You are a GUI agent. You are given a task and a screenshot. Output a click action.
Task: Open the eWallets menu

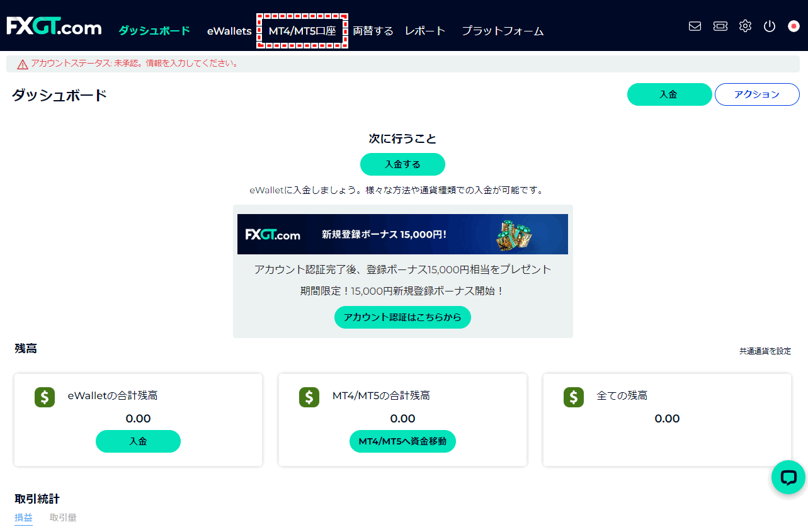coord(229,31)
